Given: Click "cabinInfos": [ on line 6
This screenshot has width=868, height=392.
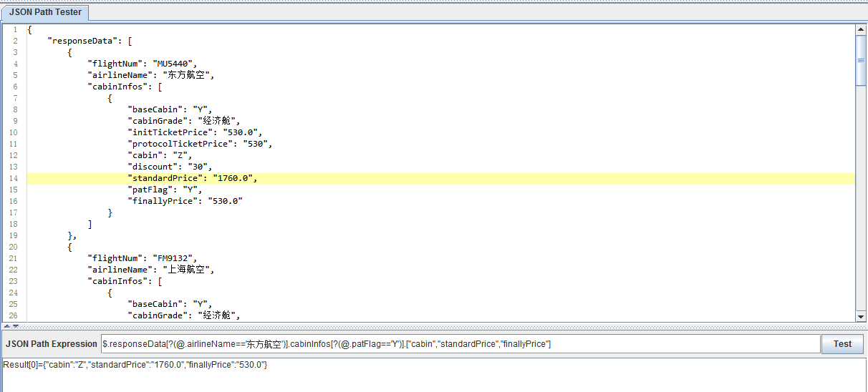Looking at the screenshot, I should pyautogui.click(x=125, y=87).
